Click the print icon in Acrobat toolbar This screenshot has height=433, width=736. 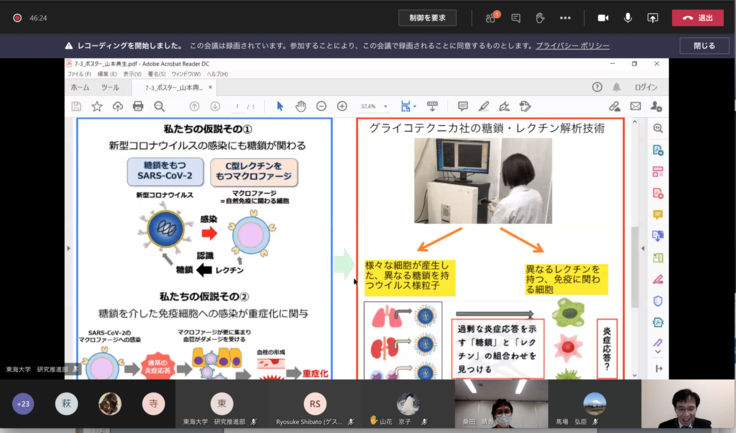pos(138,106)
